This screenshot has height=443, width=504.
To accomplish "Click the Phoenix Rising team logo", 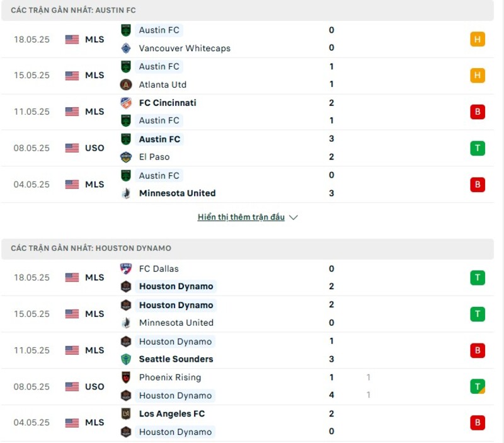I will [x=126, y=377].
